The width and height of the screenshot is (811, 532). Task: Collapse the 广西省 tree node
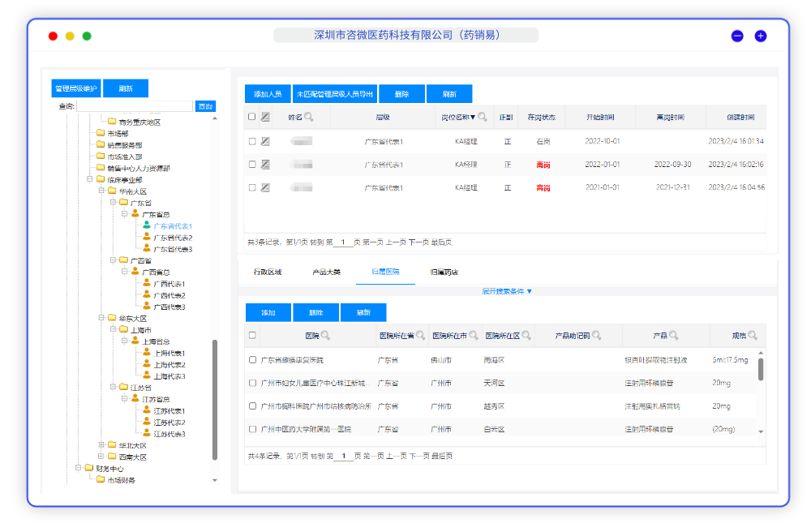(x=113, y=260)
